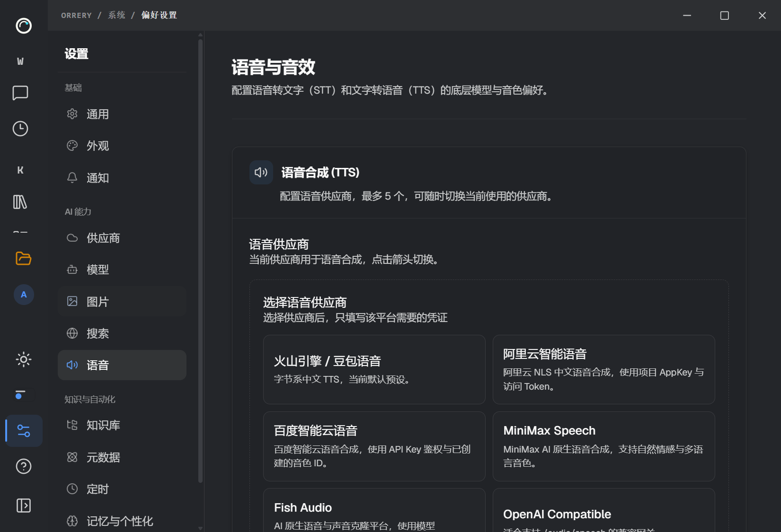Click the 系统 breadcrumb link
The width and height of the screenshot is (781, 532).
click(116, 15)
